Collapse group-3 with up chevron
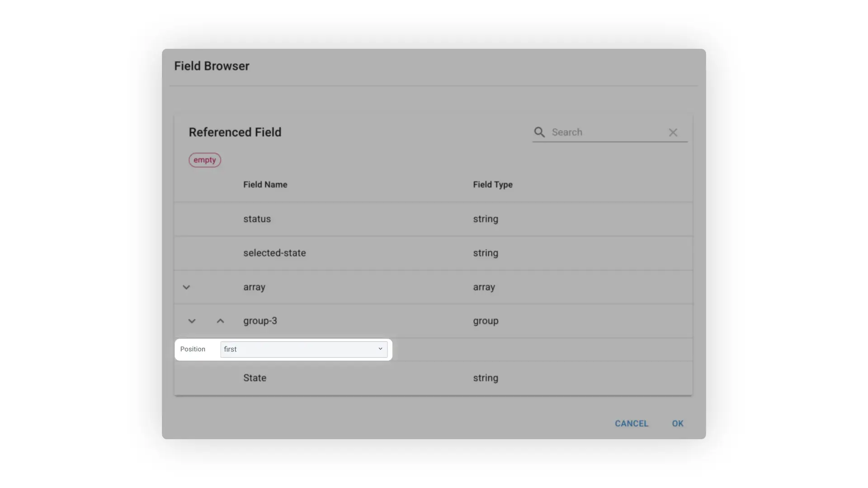The height and width of the screenshot is (488, 868). pyautogui.click(x=220, y=321)
